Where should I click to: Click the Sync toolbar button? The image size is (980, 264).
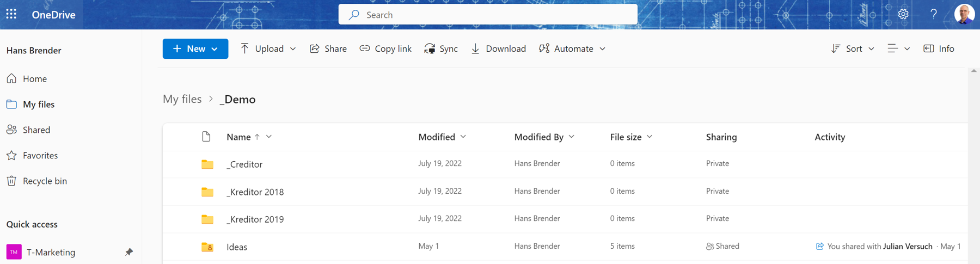441,48
